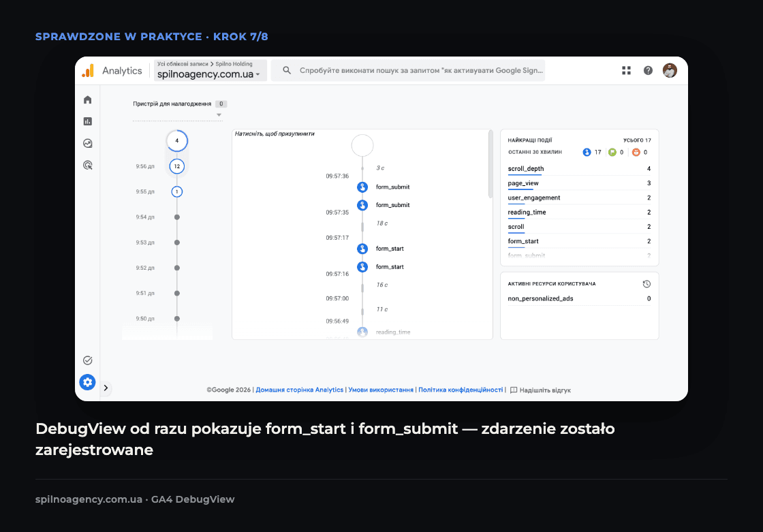Open the Terms of Service footer link
This screenshot has height=532, width=763.
381,390
